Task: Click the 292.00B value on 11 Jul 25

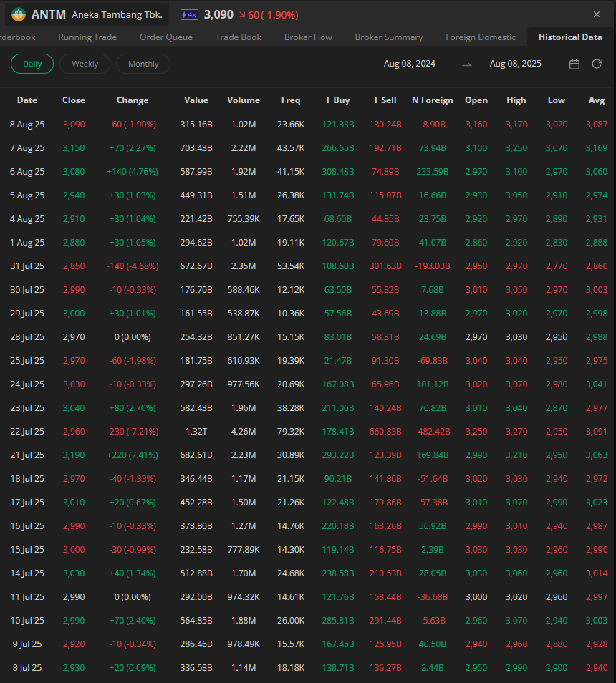Action: coord(196,597)
